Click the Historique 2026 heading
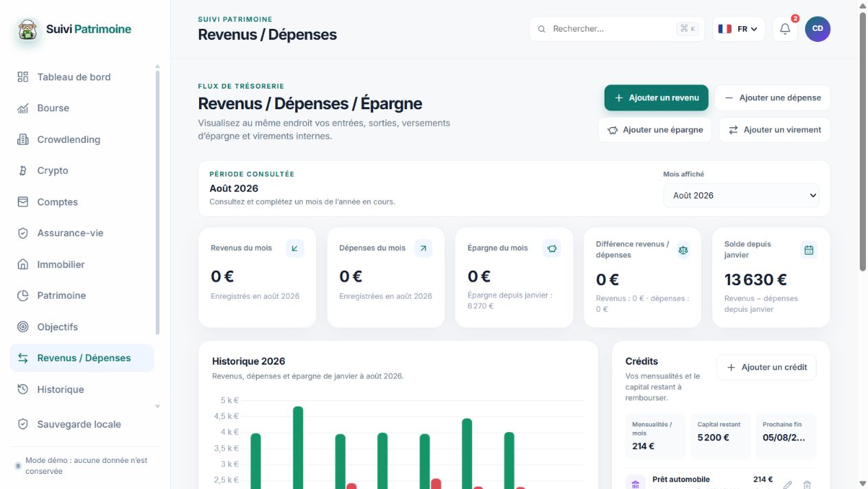868x489 pixels. pyautogui.click(x=248, y=361)
